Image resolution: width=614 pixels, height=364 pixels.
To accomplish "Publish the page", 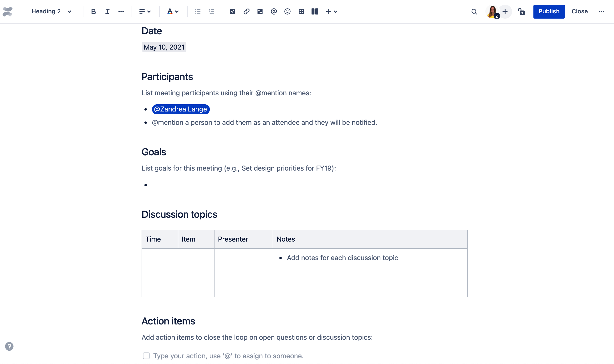I will tap(549, 11).
